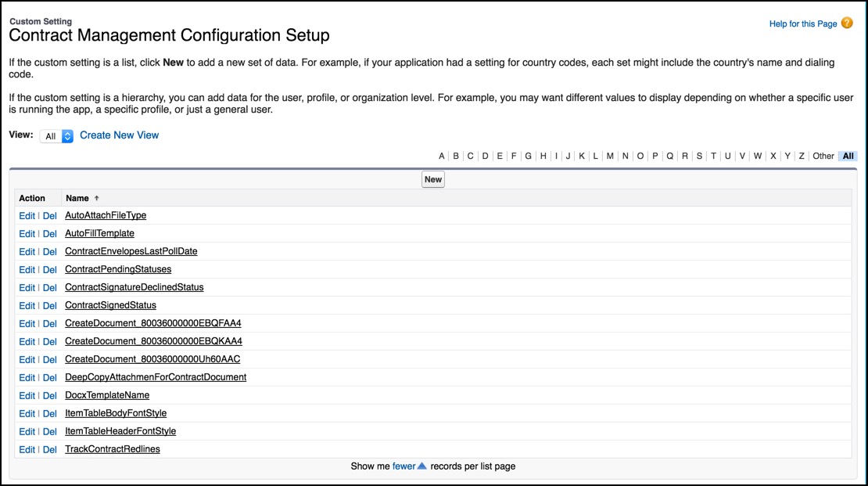Screen dimensions: 868x486
Task: Open AutoAttachFileType record
Action: point(106,215)
